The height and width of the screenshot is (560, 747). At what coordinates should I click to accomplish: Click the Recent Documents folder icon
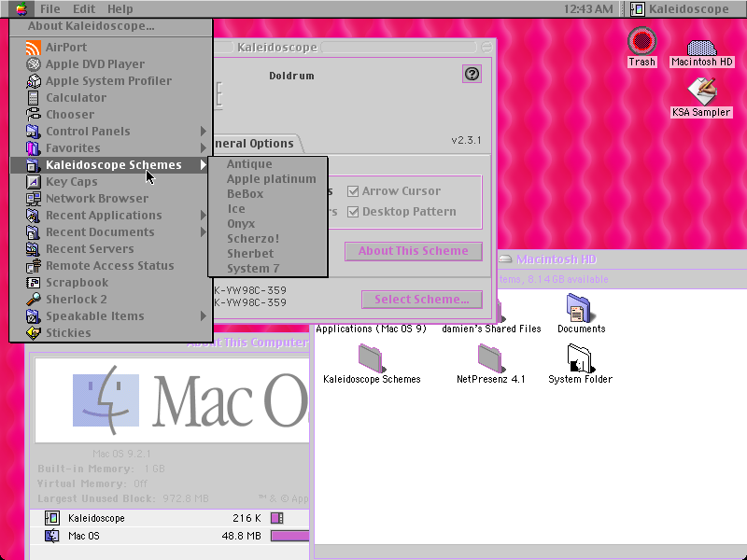pyautogui.click(x=34, y=231)
